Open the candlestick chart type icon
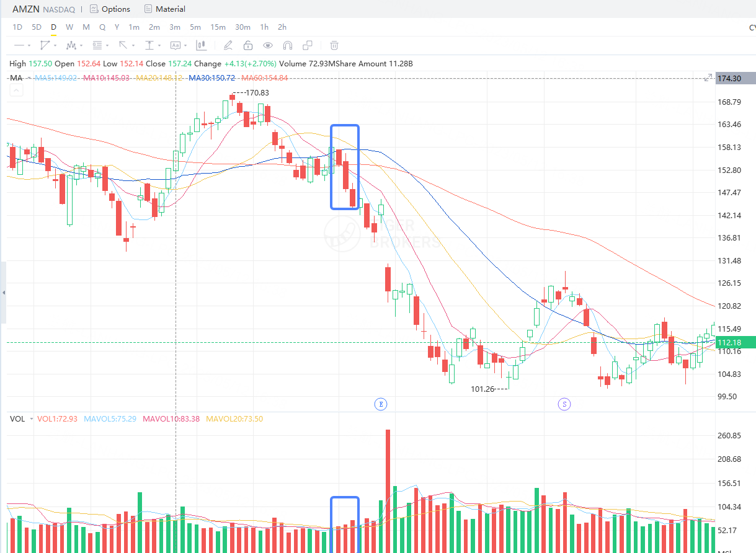The height and width of the screenshot is (553, 756). pyautogui.click(x=201, y=45)
